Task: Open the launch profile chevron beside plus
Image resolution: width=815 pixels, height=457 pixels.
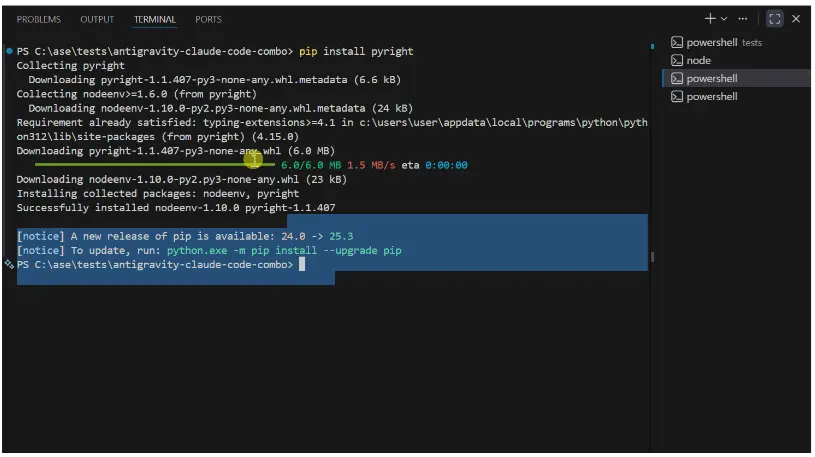Action: 725,19
